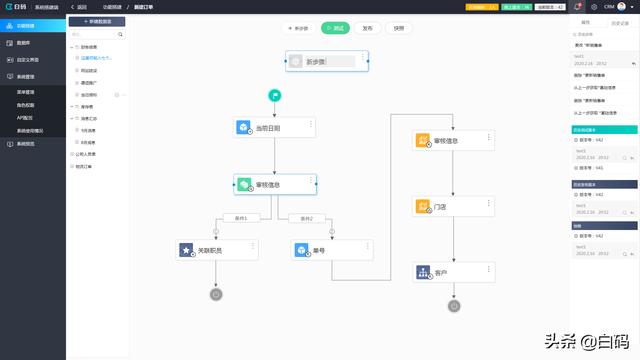Select the radio button beside version V41
Screen dimensions: 640x360
point(576,168)
